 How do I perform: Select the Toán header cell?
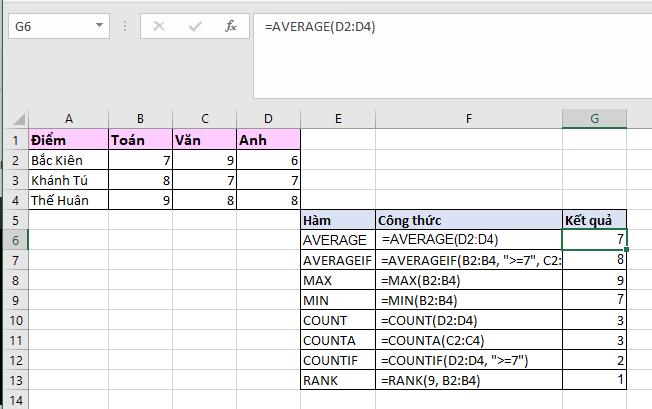(x=139, y=140)
